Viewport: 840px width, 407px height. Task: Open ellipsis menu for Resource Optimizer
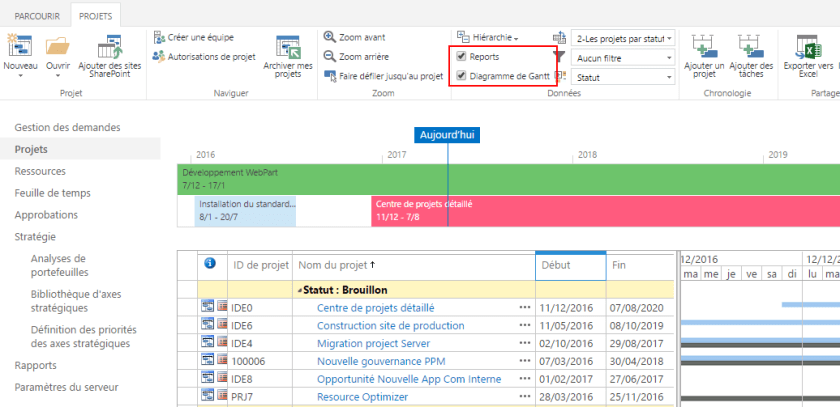pos(525,397)
